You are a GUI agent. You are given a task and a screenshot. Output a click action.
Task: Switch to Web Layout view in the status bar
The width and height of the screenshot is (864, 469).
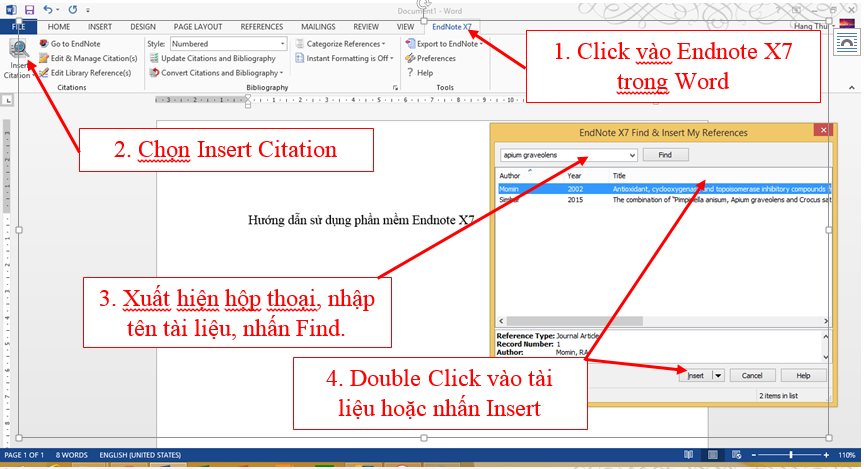point(737,455)
